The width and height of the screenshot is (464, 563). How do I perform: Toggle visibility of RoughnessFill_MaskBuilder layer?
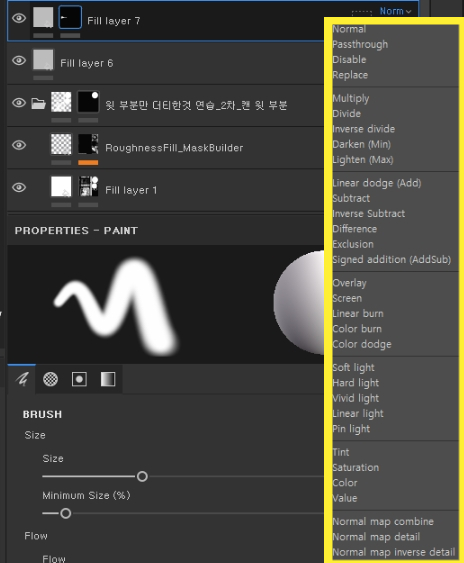[19, 145]
